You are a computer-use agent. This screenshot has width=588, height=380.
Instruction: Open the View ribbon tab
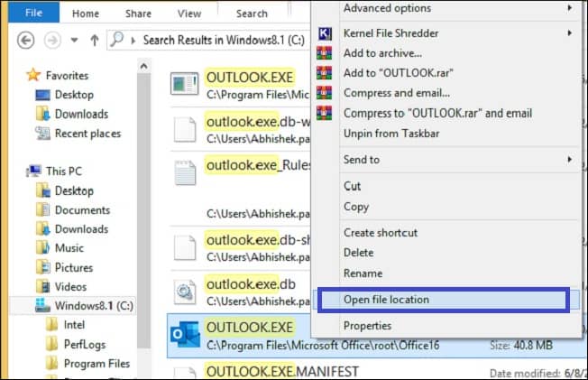click(189, 14)
